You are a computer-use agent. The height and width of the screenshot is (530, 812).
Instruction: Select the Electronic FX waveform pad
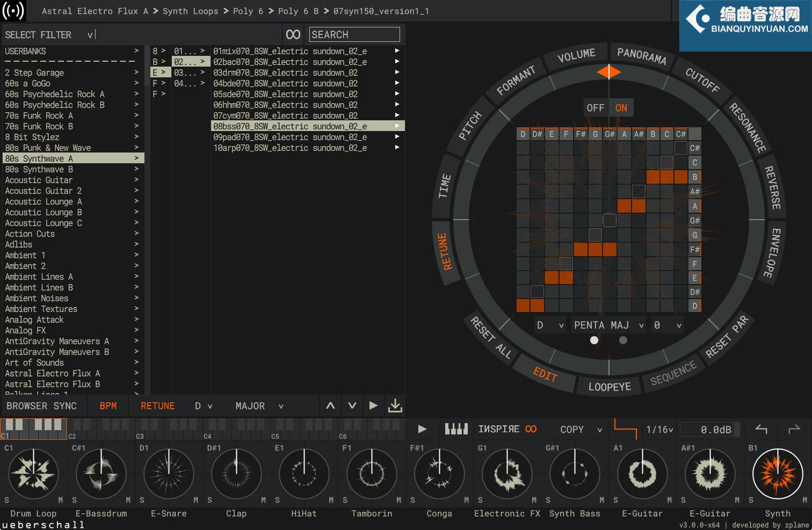(507, 474)
